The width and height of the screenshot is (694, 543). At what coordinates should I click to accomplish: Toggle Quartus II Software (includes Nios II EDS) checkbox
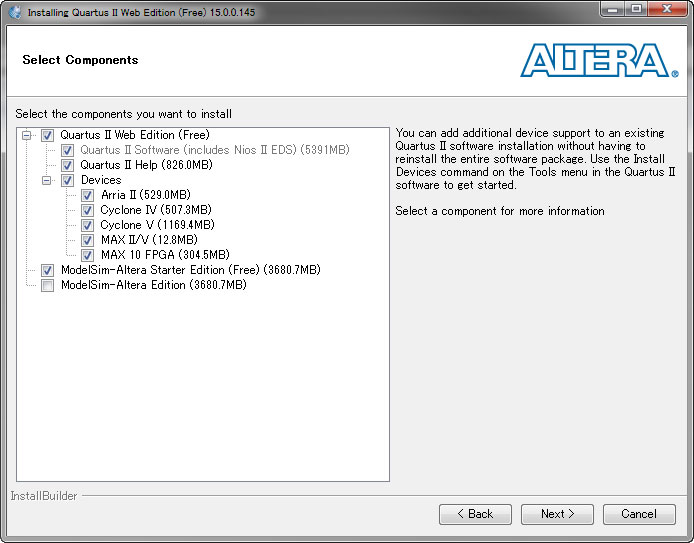pyautogui.click(x=67, y=150)
